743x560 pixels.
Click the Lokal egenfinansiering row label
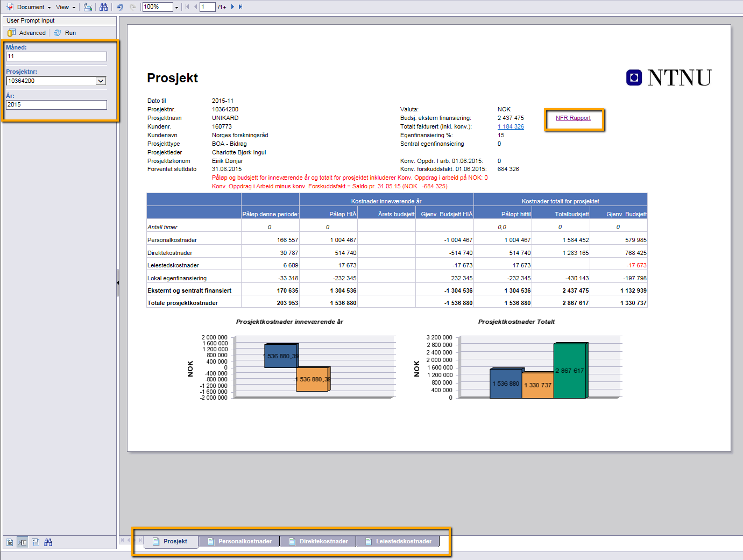(x=177, y=279)
